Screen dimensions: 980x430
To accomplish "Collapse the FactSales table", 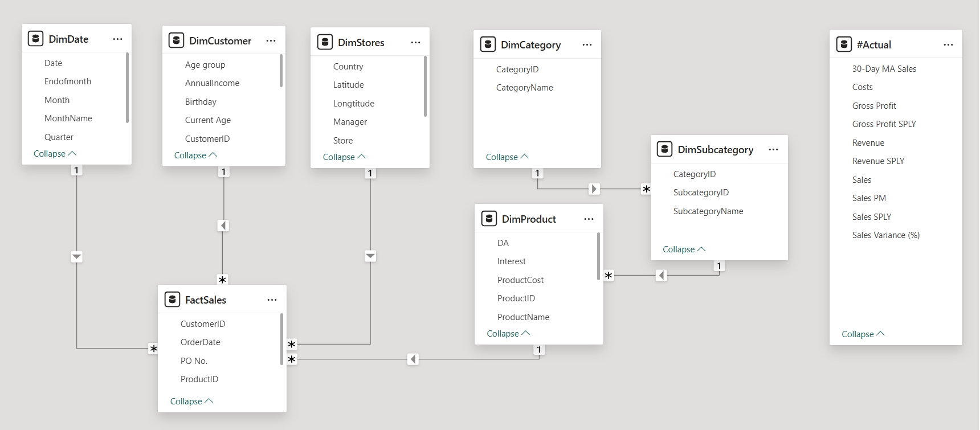I will [x=191, y=402].
